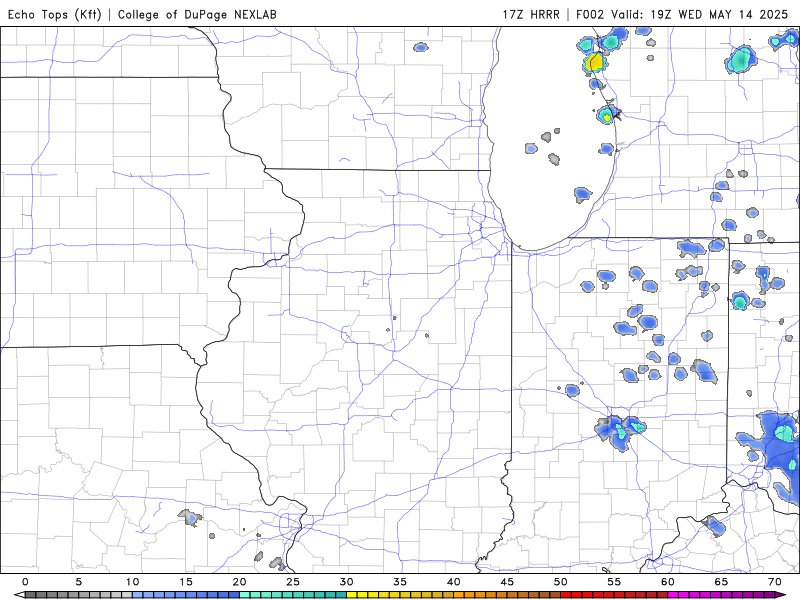Click the color scale label '25'

tap(293, 582)
